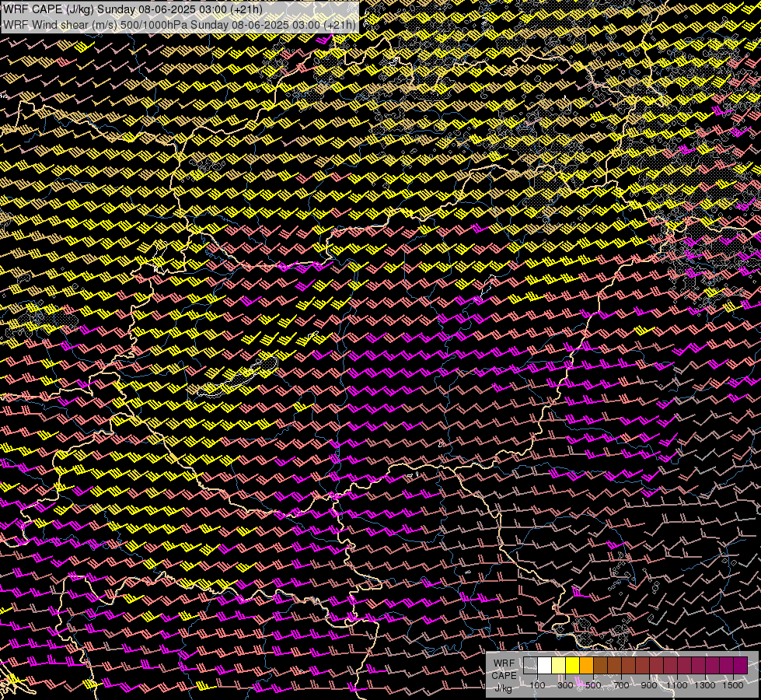Click the bright yellow CAPE legend swatch

coord(573,666)
